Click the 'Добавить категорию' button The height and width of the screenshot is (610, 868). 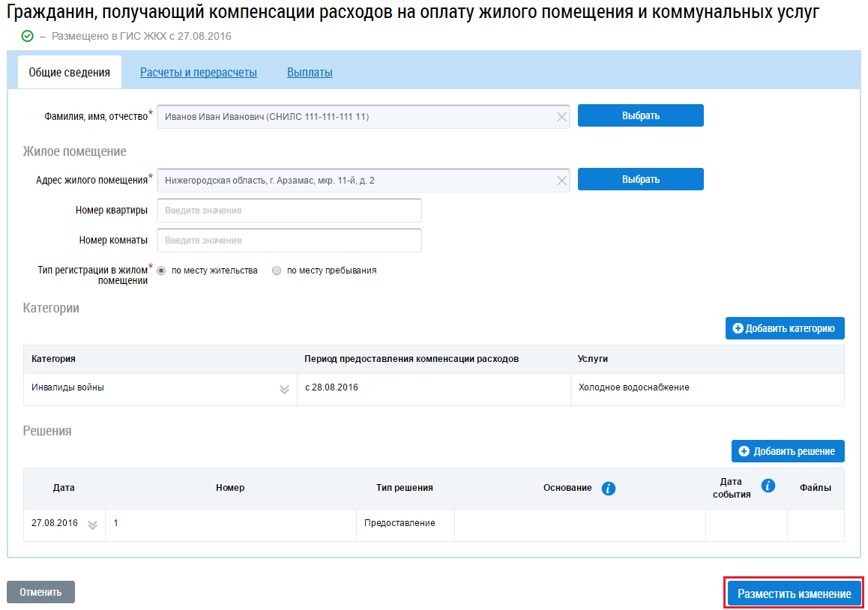784,328
